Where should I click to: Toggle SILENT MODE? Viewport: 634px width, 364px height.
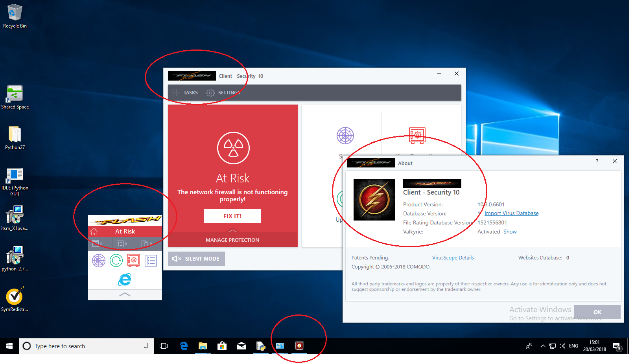196,259
